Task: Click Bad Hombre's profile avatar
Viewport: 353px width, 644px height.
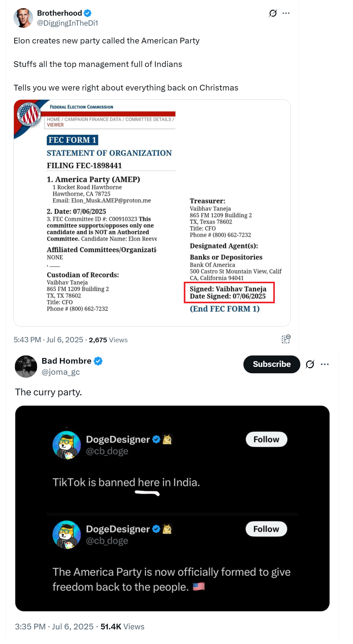Action: [26, 367]
